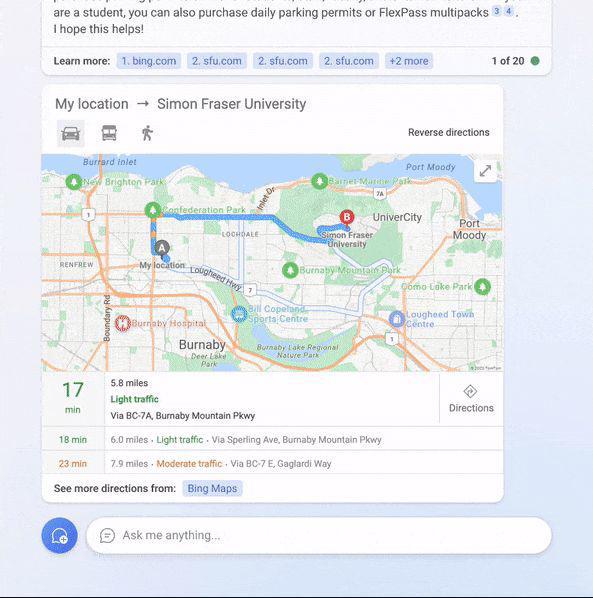Open the Directions diamond arrow icon
Screen dimensions: 593x598
[470, 392]
